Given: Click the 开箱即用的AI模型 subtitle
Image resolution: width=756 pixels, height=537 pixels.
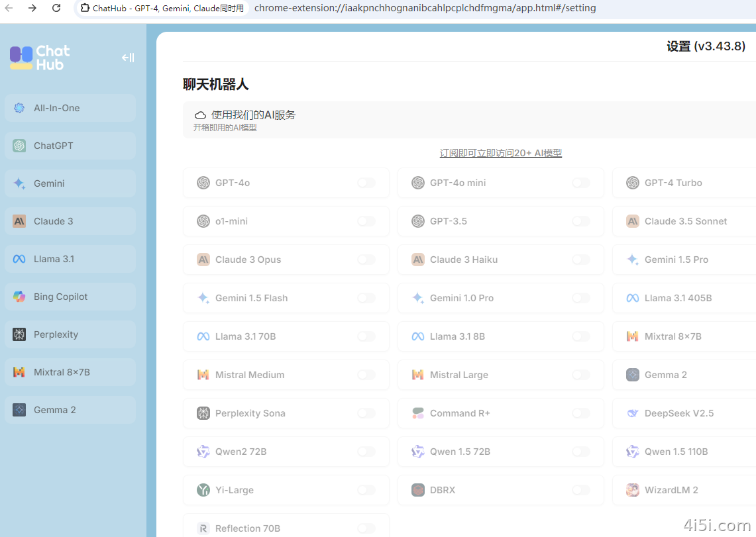Looking at the screenshot, I should [x=225, y=128].
